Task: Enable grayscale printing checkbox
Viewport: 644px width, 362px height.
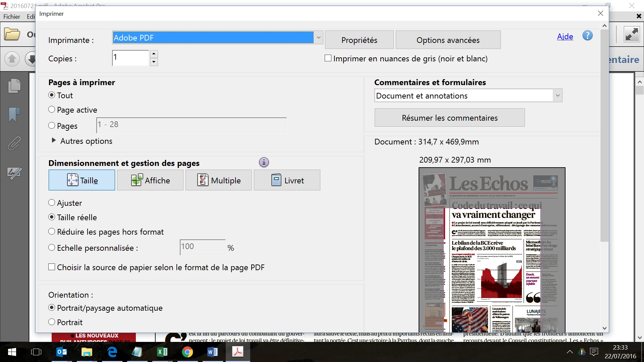Action: (328, 58)
